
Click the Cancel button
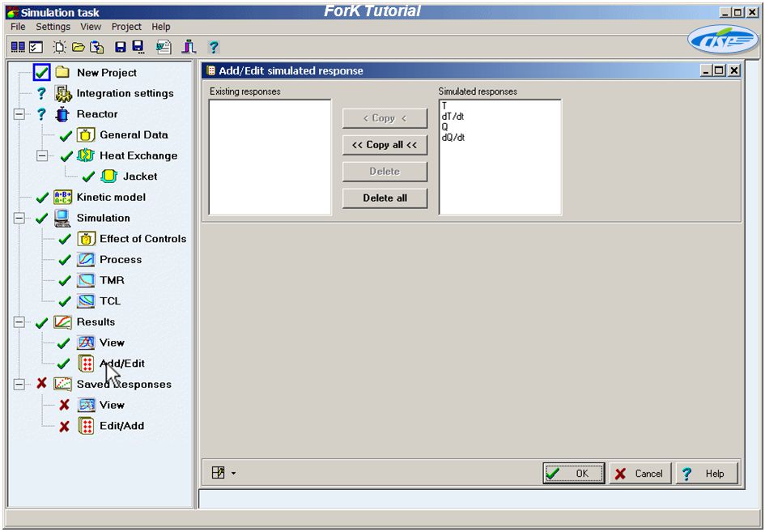pyautogui.click(x=640, y=474)
